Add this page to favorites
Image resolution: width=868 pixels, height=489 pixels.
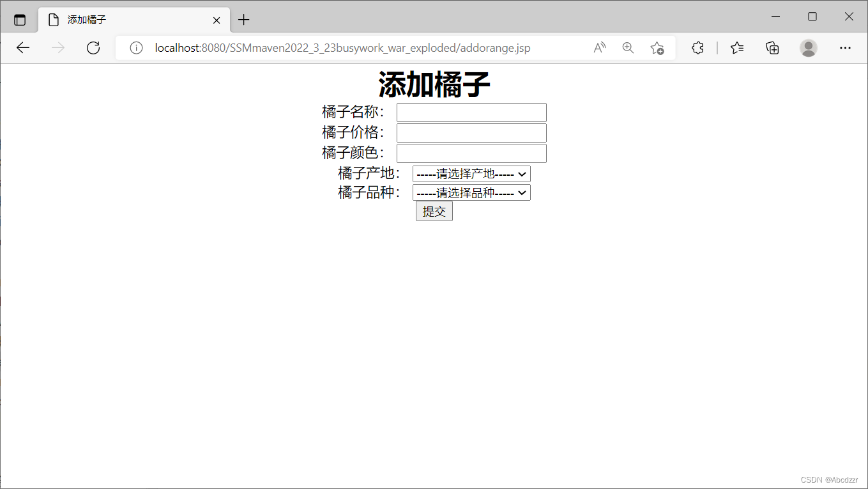tap(657, 48)
